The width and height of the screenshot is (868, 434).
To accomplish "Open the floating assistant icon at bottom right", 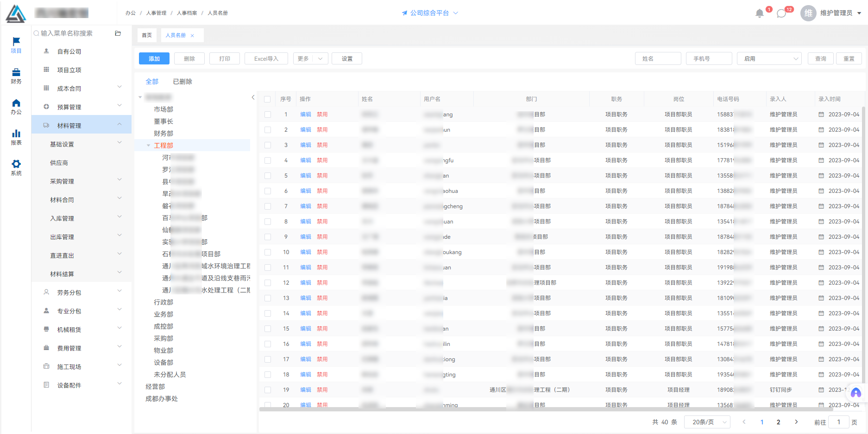I will coord(855,393).
